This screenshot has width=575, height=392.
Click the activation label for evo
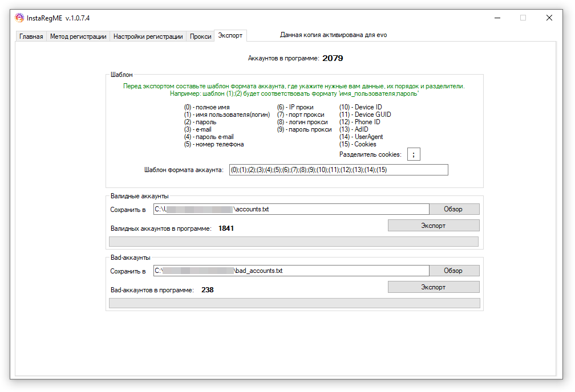click(x=333, y=35)
